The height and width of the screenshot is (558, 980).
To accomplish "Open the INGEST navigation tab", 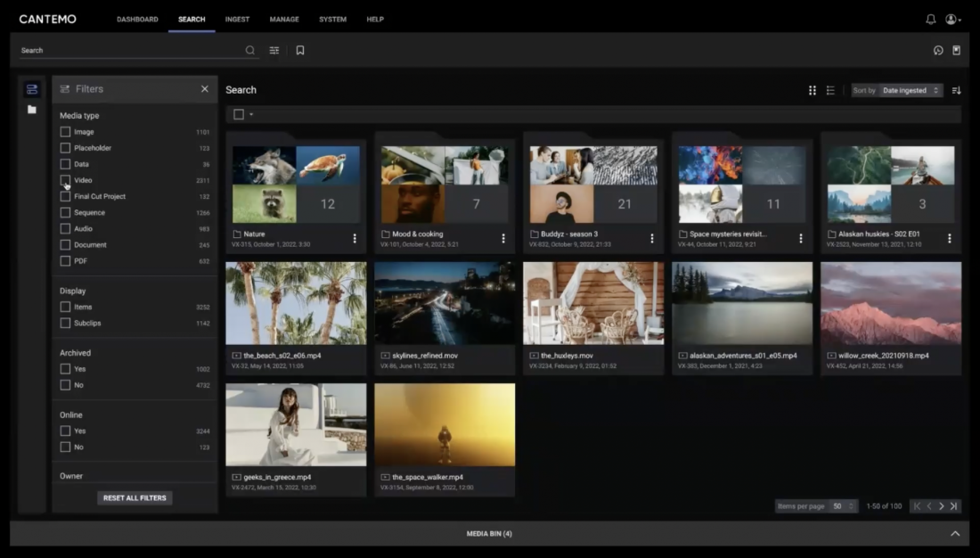I will coord(237,20).
